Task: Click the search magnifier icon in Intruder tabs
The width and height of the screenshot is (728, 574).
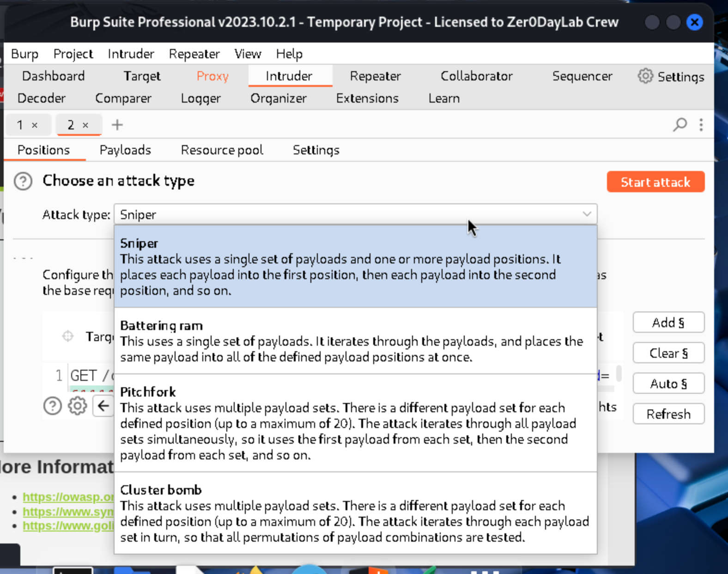Action: click(x=679, y=125)
